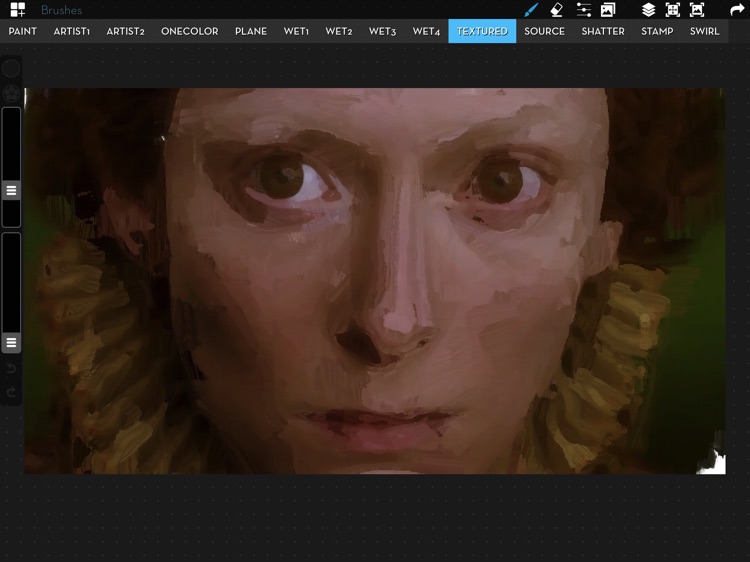Click the highlighted TEXTURED tab
Screen dimensions: 750x562
pyautogui.click(x=482, y=31)
